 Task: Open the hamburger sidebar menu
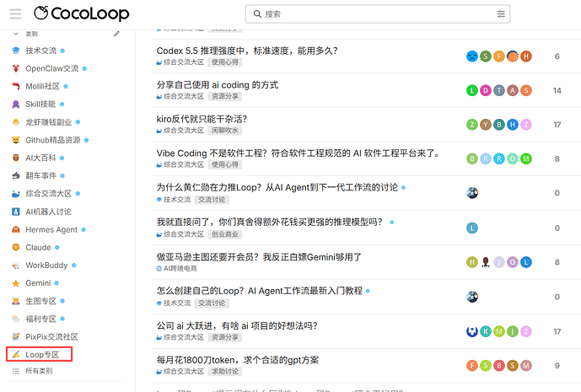(15, 14)
